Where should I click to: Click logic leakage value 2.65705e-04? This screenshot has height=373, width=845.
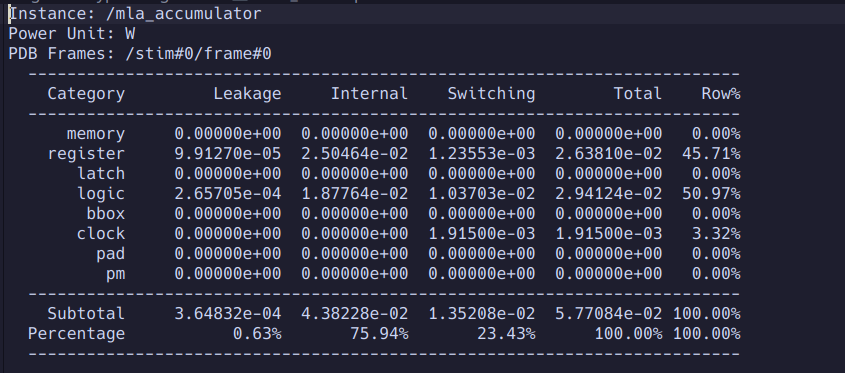pyautogui.click(x=228, y=194)
